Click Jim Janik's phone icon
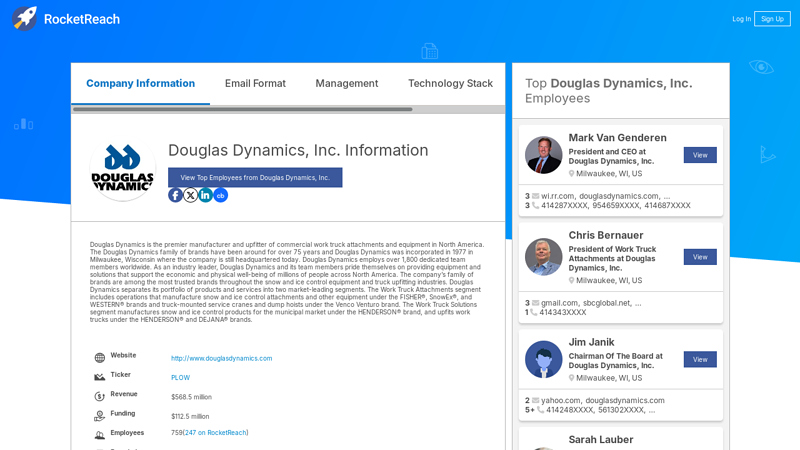800x450 pixels. click(540, 410)
